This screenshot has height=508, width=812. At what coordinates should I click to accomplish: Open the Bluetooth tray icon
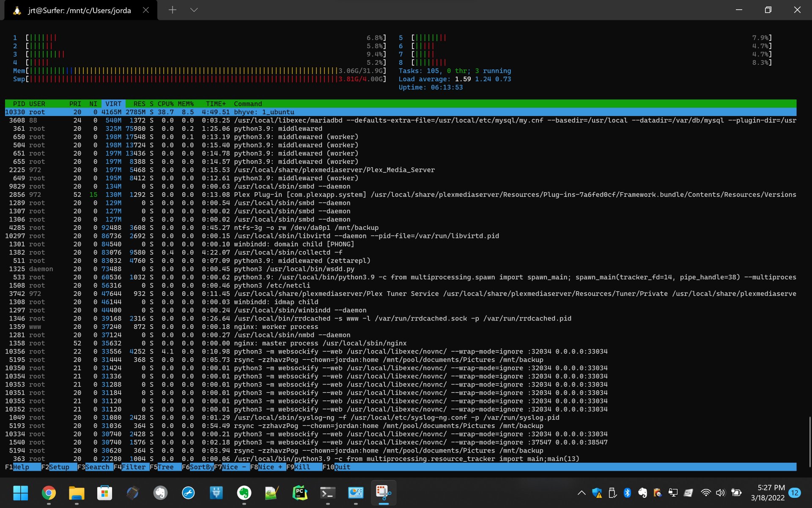click(x=627, y=493)
